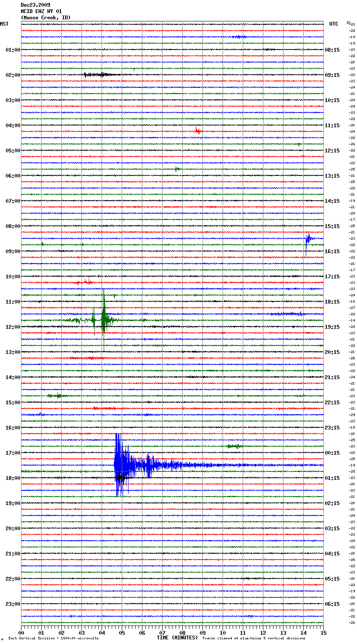Click the red blip on the 04:15 trace

click(198, 131)
